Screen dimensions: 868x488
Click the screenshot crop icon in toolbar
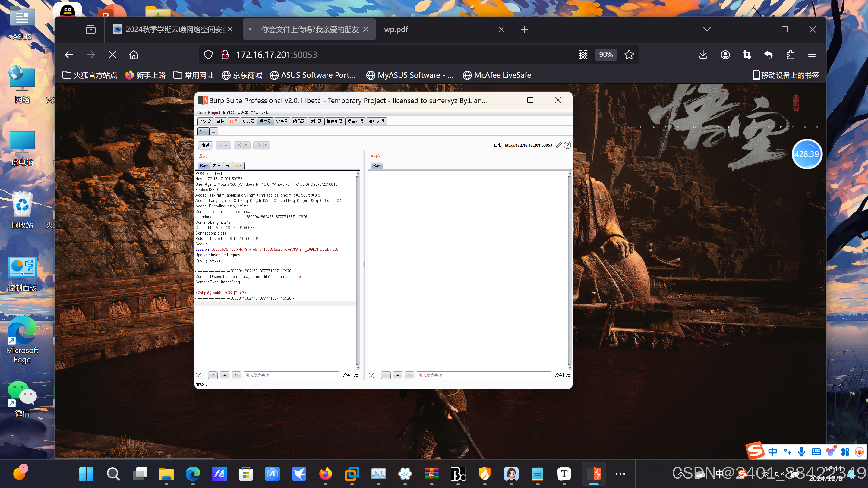747,55
